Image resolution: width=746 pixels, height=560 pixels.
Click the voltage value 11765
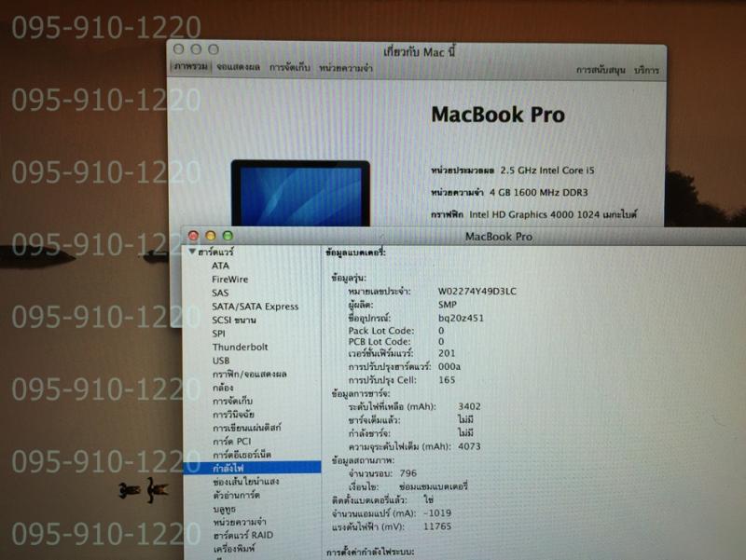[x=437, y=526]
